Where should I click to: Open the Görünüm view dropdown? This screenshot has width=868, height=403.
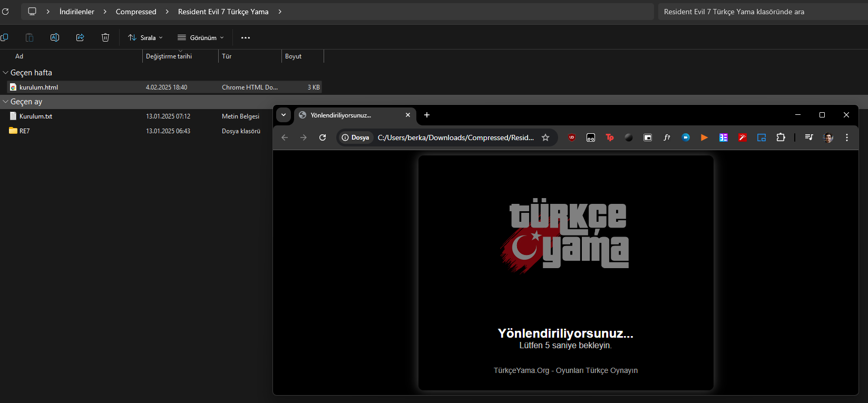click(201, 37)
